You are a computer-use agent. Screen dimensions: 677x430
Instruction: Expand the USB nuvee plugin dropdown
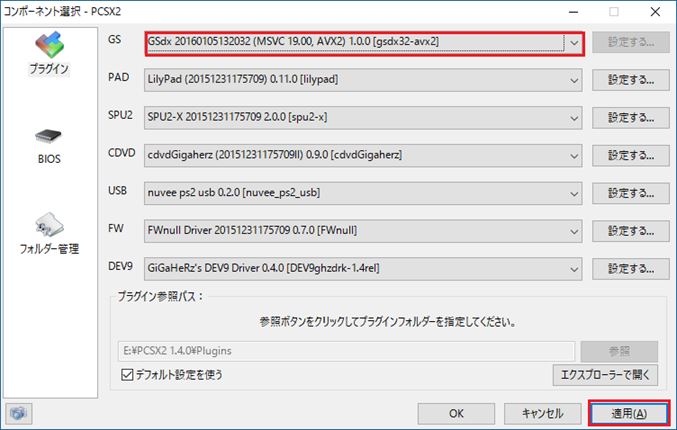pos(363,193)
